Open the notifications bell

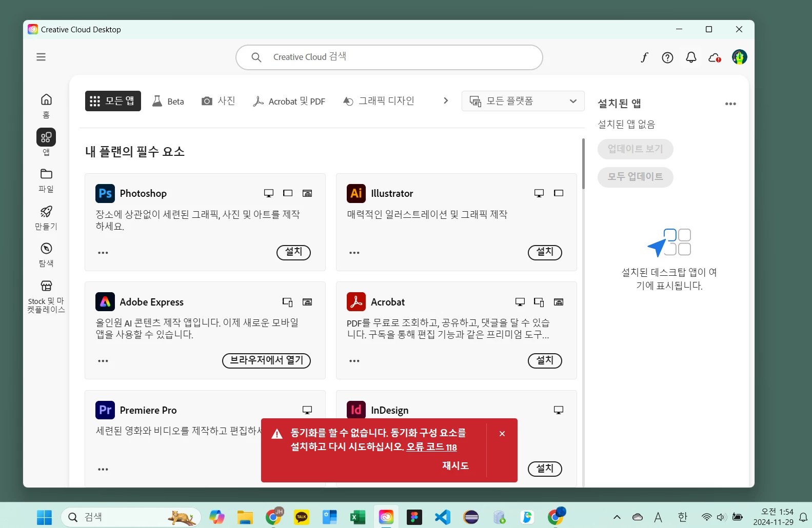[691, 57]
